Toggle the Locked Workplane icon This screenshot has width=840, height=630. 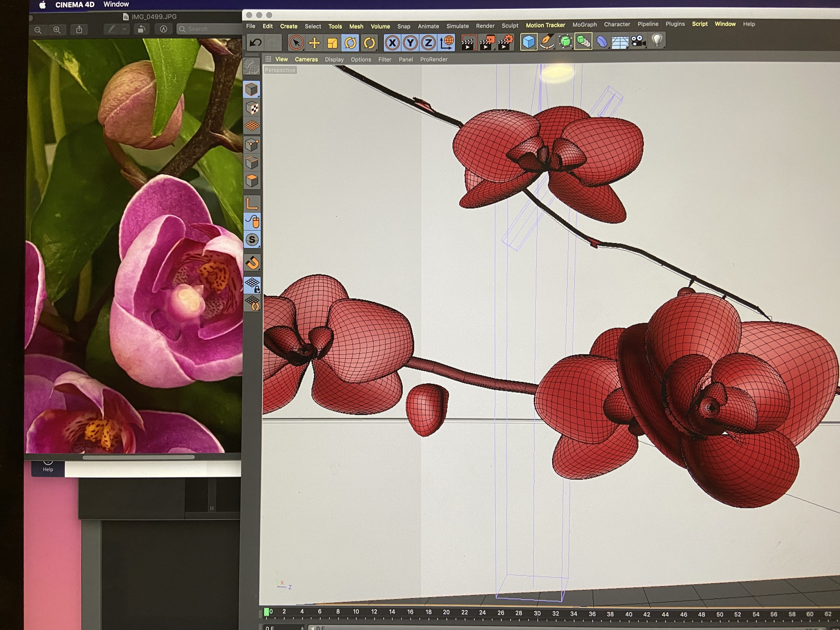[x=253, y=285]
